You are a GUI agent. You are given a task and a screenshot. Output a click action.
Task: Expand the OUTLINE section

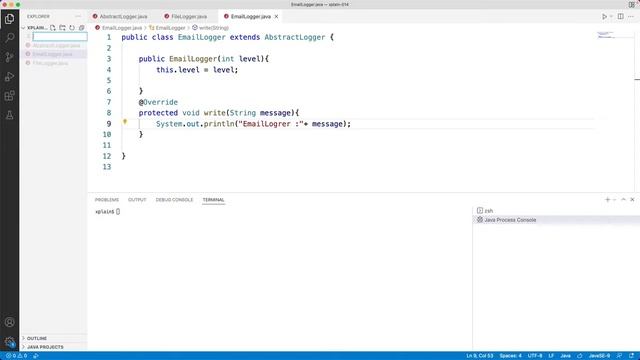(x=53, y=338)
